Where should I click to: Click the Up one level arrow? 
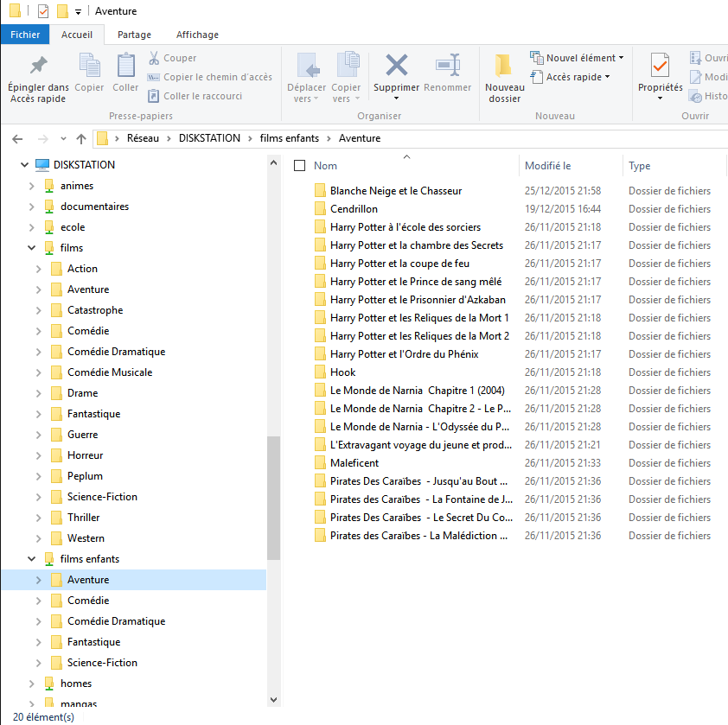81,139
